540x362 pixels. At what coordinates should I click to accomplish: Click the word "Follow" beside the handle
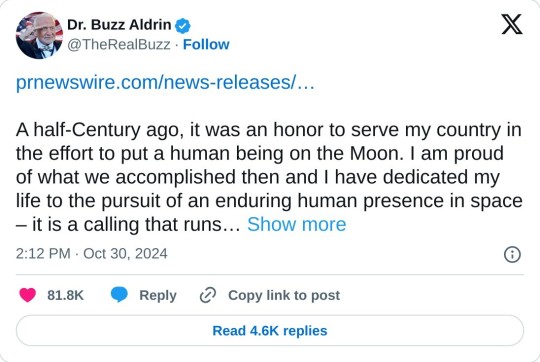(206, 44)
